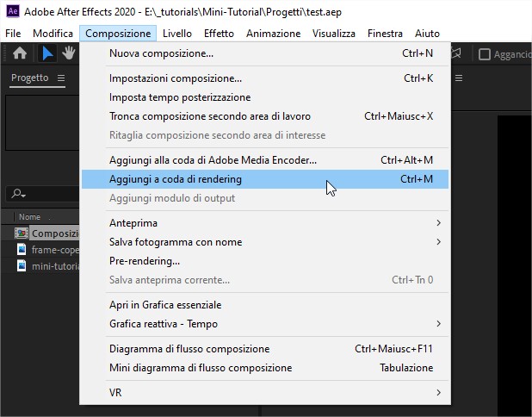
Task: Select the Hand tool
Action: tap(67, 54)
